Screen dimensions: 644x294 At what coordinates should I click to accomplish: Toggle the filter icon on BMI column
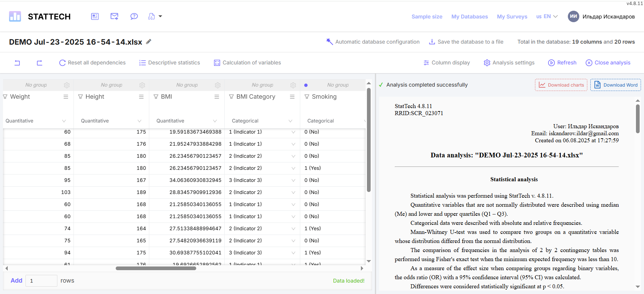(156, 97)
